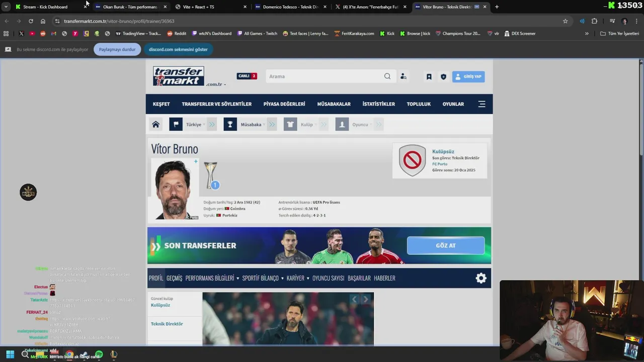
Task: Show next photo in gallery arrow
Action: pos(366,299)
